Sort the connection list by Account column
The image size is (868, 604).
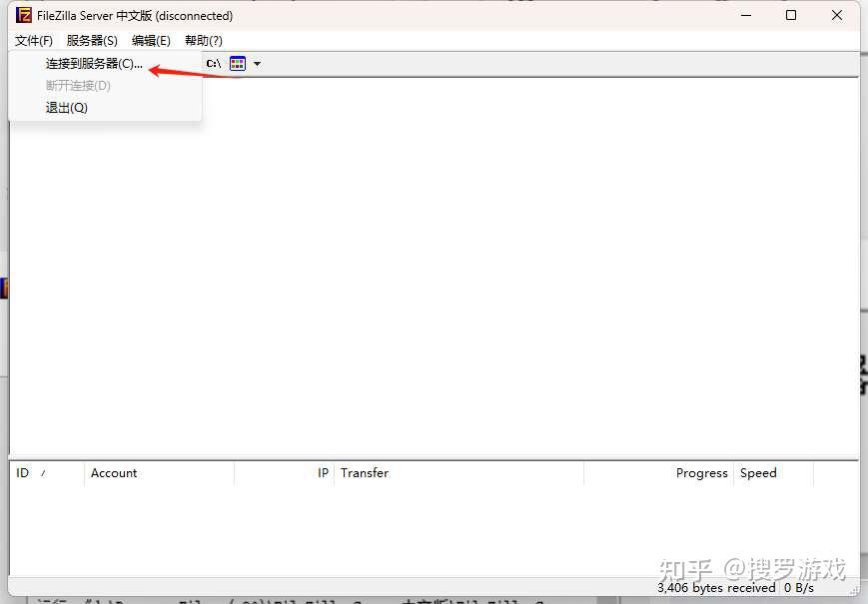pyautogui.click(x=159, y=473)
